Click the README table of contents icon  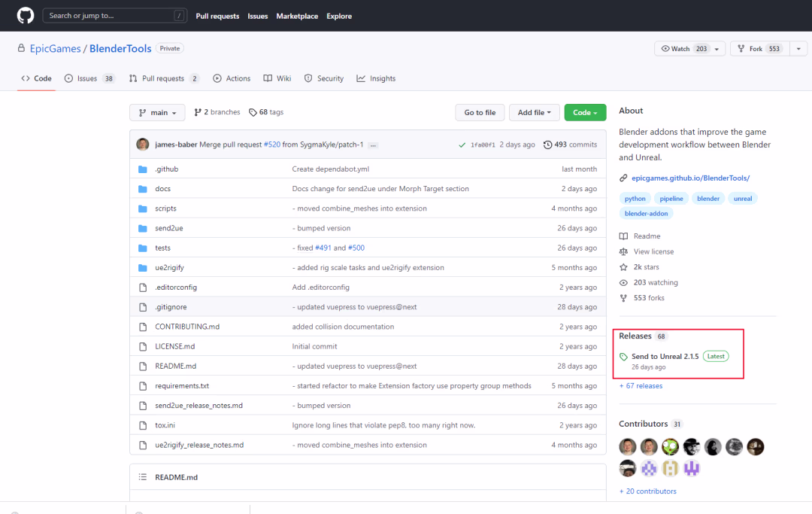pos(142,477)
